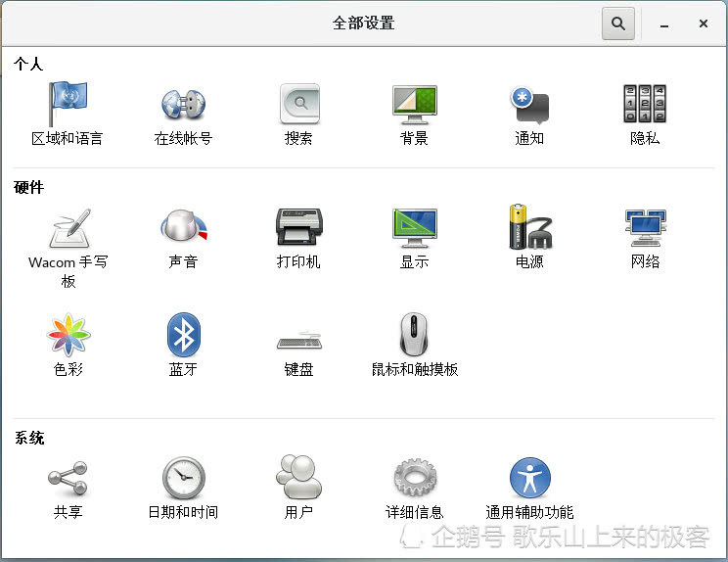Open Keyboard (键盘) icon
This screenshot has width=728, height=562.
click(299, 340)
